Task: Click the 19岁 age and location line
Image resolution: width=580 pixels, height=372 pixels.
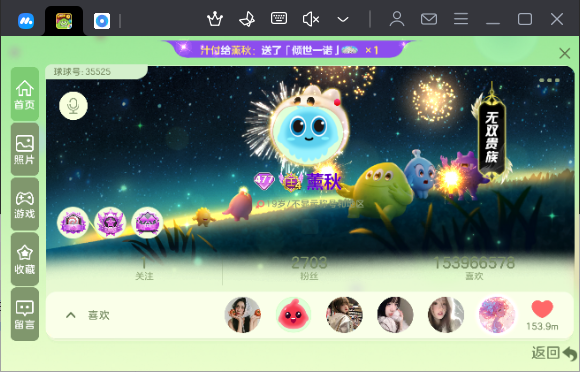Action: [x=310, y=204]
